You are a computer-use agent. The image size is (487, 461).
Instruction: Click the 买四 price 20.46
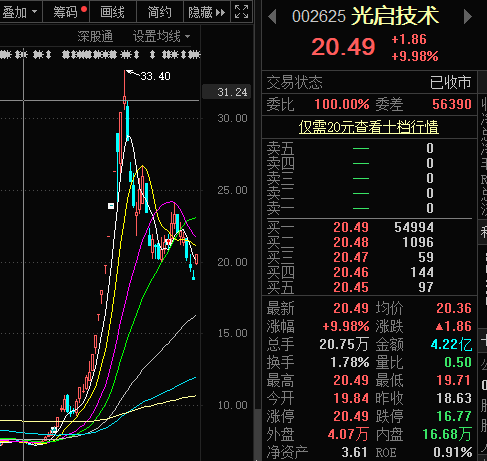click(x=351, y=272)
